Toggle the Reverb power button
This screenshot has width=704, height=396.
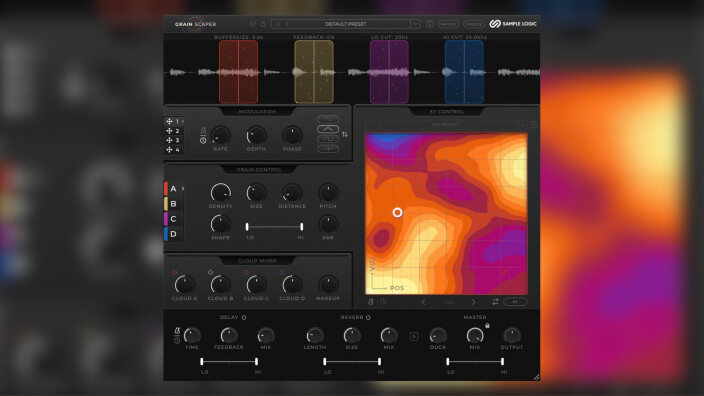coord(368,317)
